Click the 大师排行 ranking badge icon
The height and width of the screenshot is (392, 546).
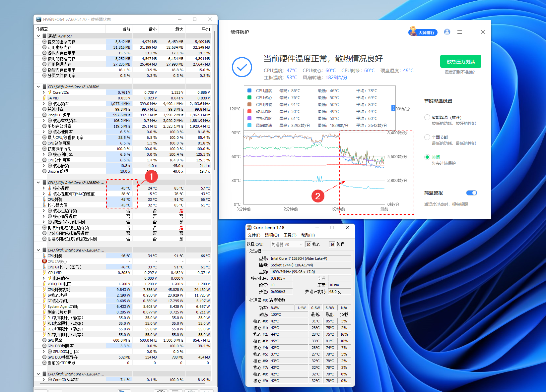pyautogui.click(x=423, y=32)
